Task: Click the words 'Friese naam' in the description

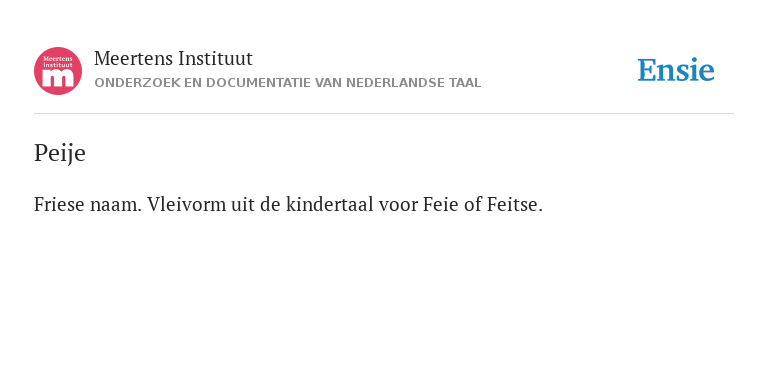Action: (x=88, y=204)
